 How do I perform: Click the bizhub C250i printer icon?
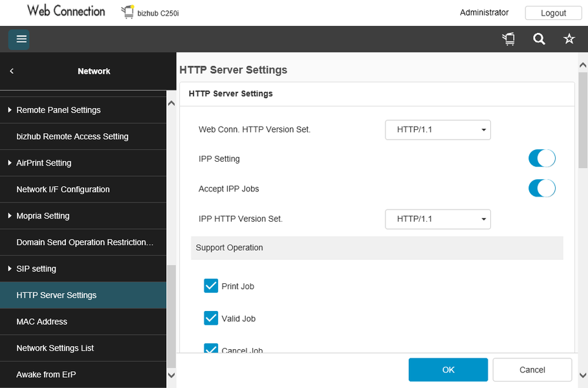click(128, 12)
